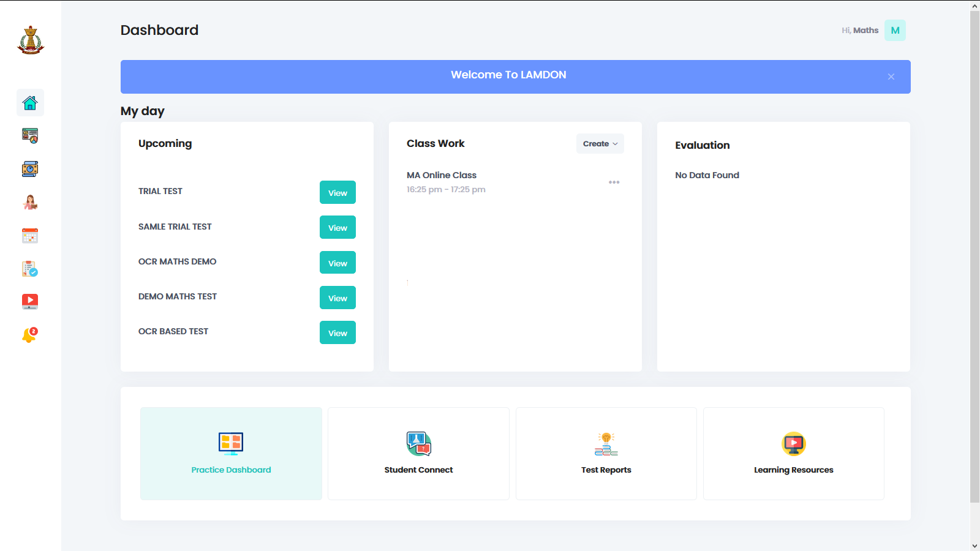
Task: Click the school crest logo
Action: (x=31, y=40)
